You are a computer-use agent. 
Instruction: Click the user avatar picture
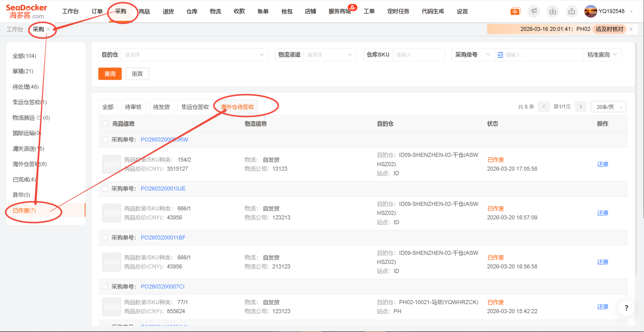(x=590, y=11)
